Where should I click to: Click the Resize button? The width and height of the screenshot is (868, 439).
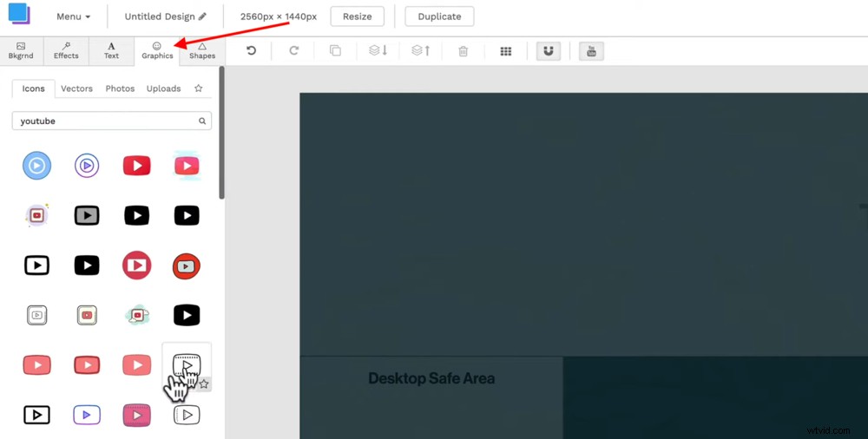[357, 16]
